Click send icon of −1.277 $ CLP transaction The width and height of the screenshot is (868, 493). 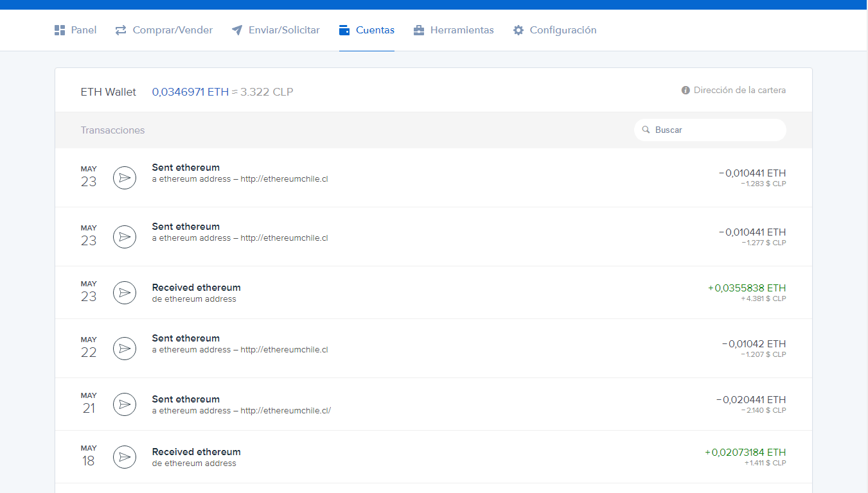[125, 237]
